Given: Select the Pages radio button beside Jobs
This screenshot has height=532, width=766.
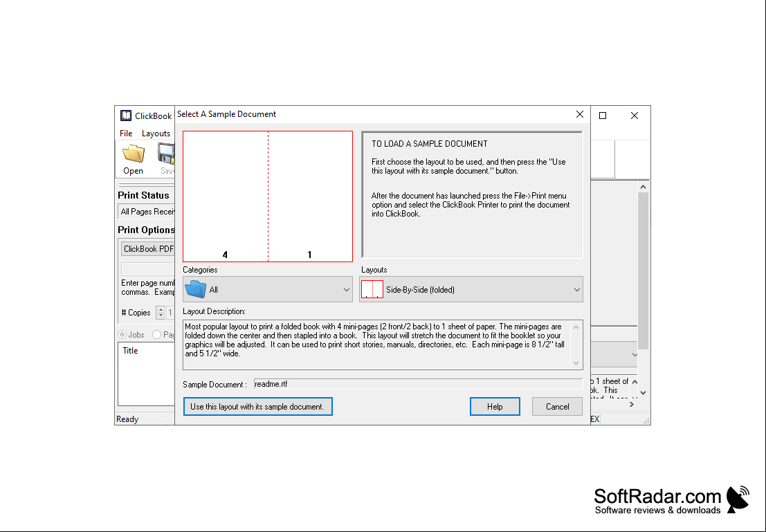Looking at the screenshot, I should point(156,335).
